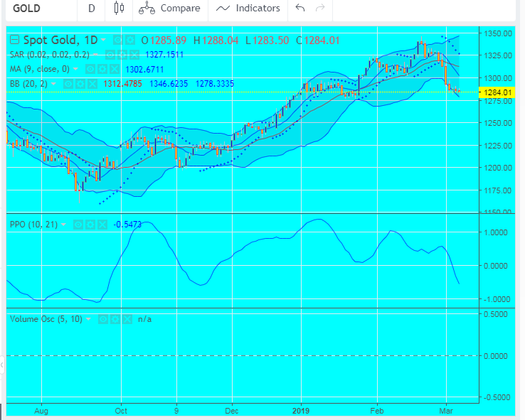
Task: Click the 0.5000 Volume Osc axis label
Action: (496, 314)
